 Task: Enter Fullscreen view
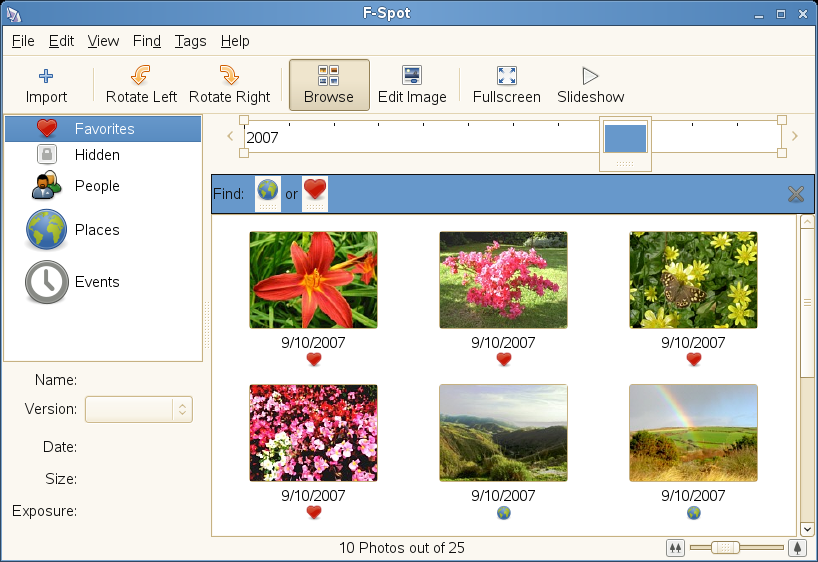click(x=507, y=85)
